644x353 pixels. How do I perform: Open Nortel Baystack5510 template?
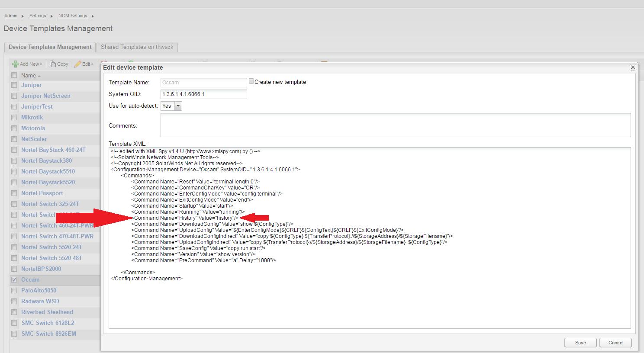48,172
